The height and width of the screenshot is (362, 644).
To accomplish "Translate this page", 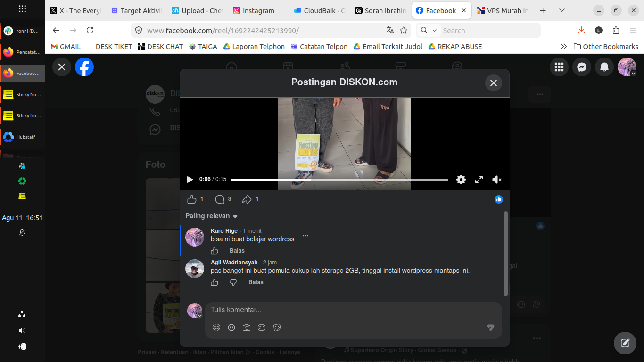I will click(390, 30).
